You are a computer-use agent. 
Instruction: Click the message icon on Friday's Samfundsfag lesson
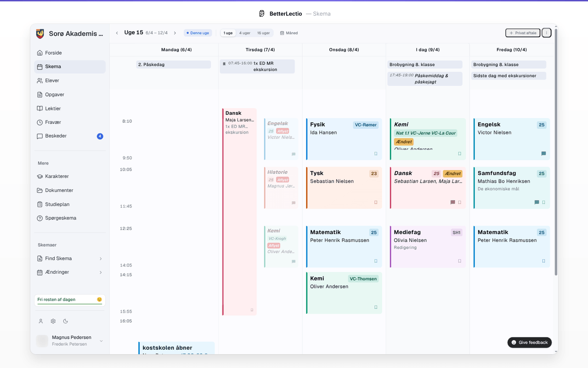[x=537, y=202]
